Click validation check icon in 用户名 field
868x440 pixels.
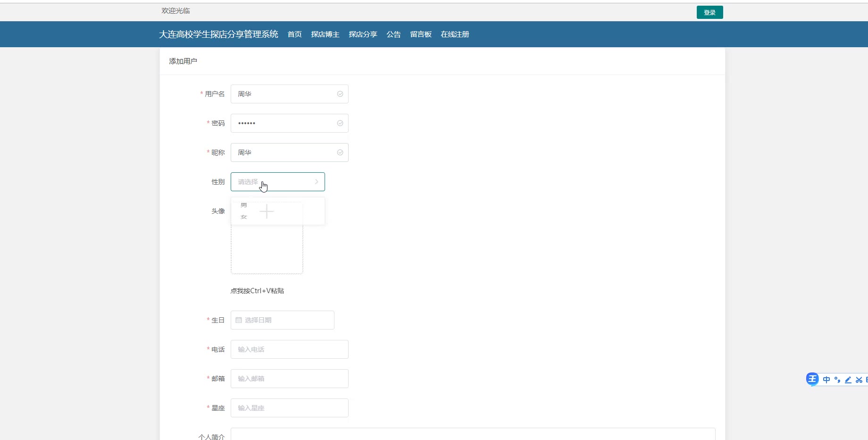click(x=340, y=94)
